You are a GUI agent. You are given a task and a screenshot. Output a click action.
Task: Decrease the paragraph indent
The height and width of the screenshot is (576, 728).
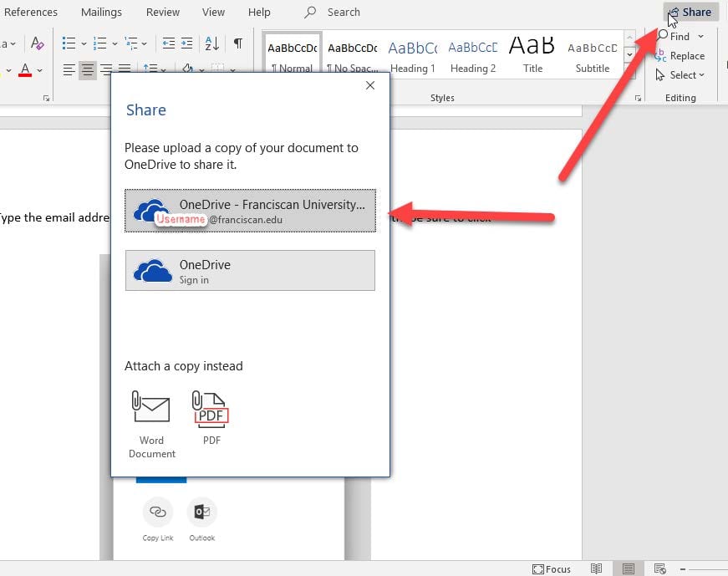coord(169,43)
